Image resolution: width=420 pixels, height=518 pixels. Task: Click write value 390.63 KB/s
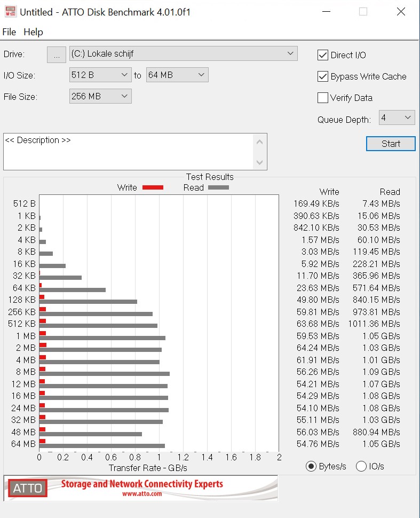pos(316,216)
